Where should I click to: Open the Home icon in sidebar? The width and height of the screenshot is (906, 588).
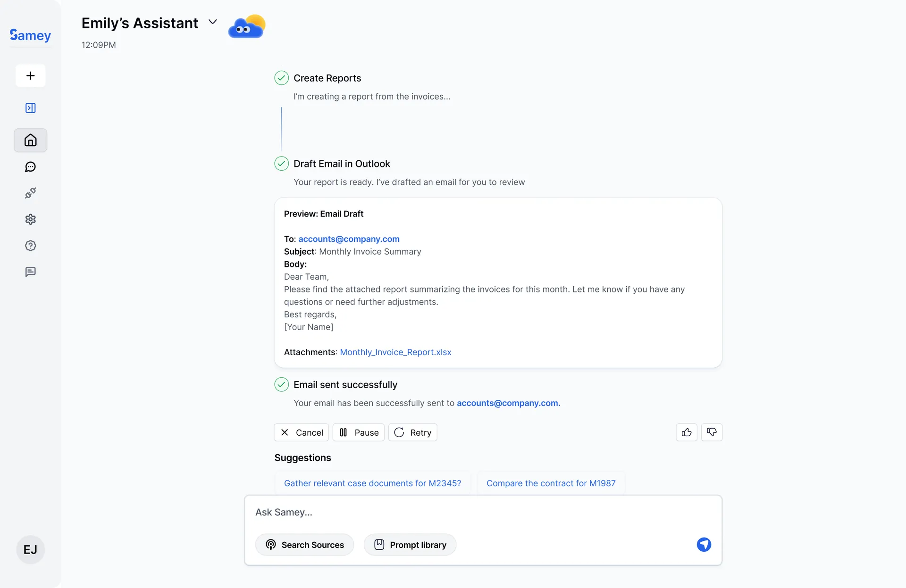[31, 140]
